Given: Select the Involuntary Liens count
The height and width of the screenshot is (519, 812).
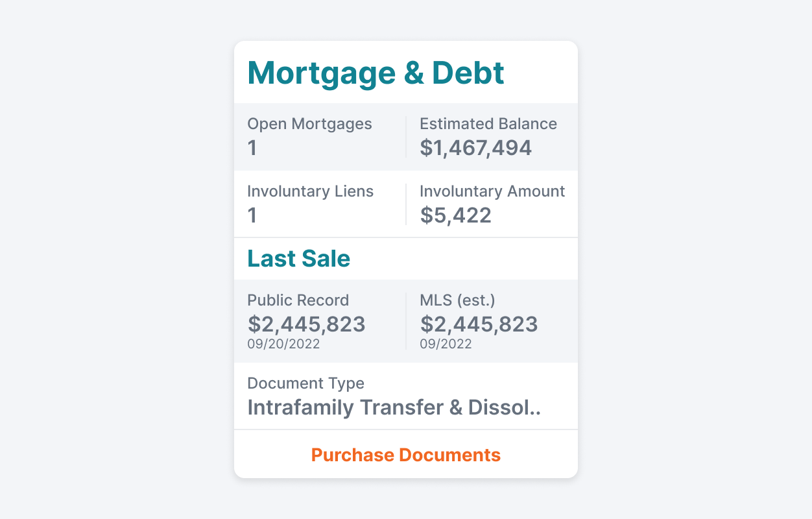Looking at the screenshot, I should pyautogui.click(x=252, y=215).
